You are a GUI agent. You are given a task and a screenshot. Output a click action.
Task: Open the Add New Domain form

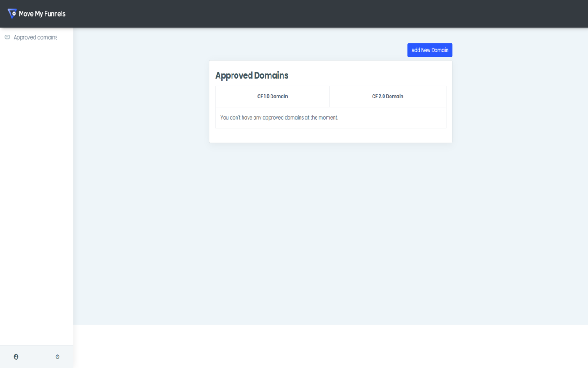(430, 50)
